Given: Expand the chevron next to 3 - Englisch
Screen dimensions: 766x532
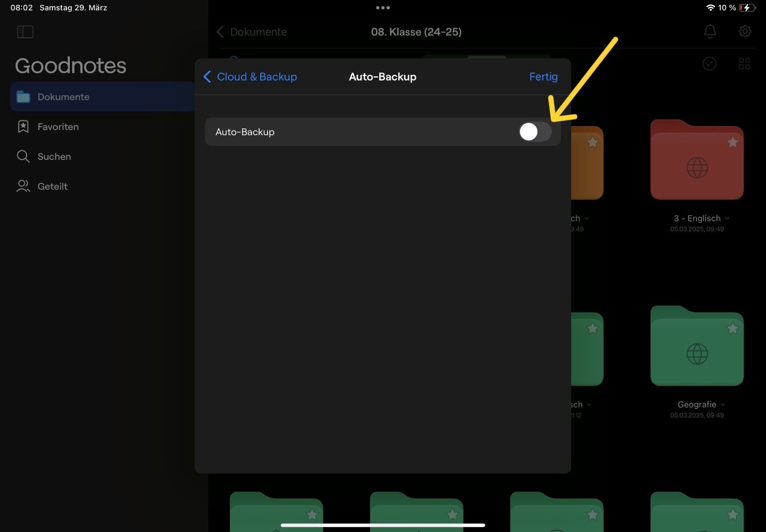Looking at the screenshot, I should [727, 218].
